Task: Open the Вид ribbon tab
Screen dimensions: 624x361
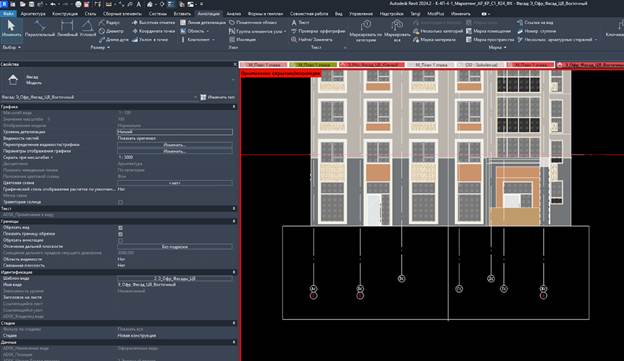Action: 339,14
